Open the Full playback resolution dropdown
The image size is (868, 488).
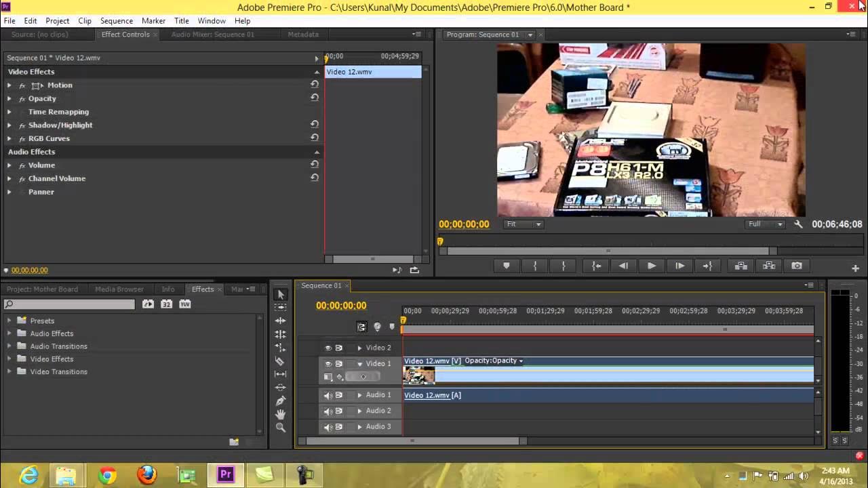click(x=765, y=224)
